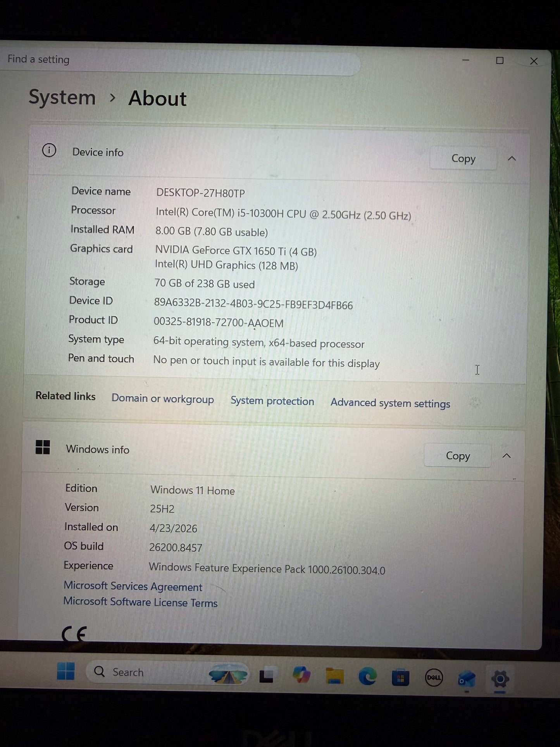Click the taskbar search magnifier icon
The height and width of the screenshot is (747, 560).
coord(100,671)
